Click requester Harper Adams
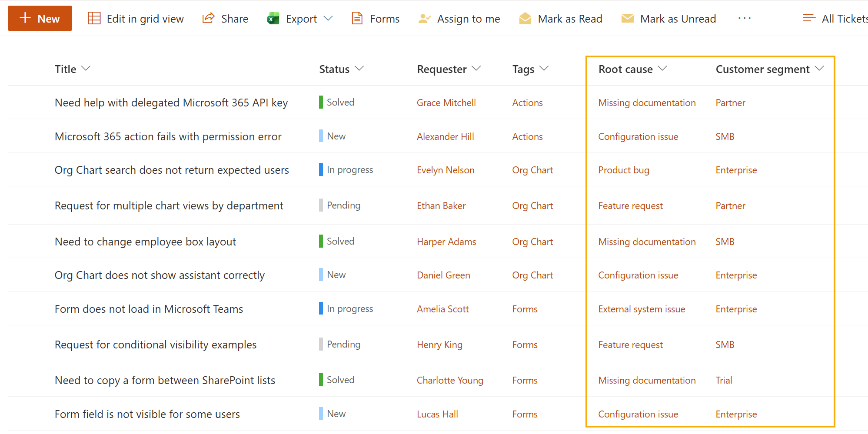This screenshot has height=434, width=868. (446, 242)
